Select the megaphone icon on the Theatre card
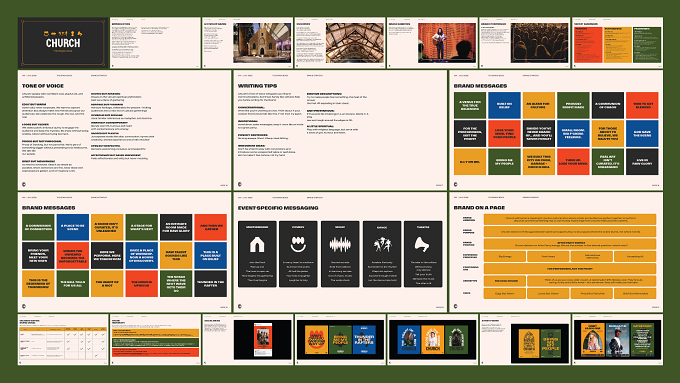The width and height of the screenshot is (680, 383). [422, 245]
